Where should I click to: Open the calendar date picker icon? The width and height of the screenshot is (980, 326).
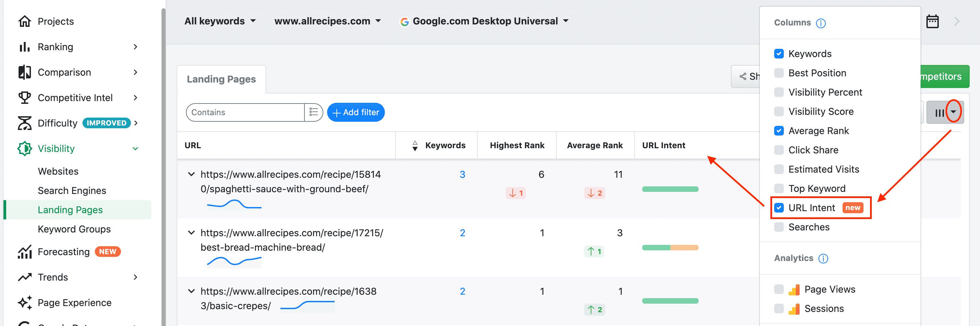click(932, 22)
